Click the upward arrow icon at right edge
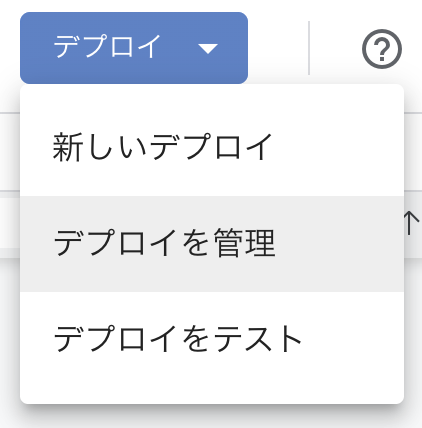 (411, 223)
